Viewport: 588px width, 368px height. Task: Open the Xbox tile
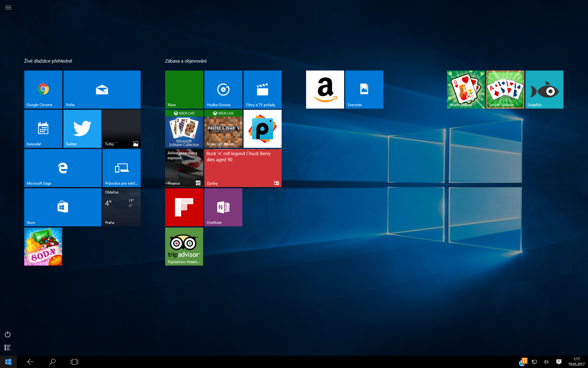[x=184, y=90]
